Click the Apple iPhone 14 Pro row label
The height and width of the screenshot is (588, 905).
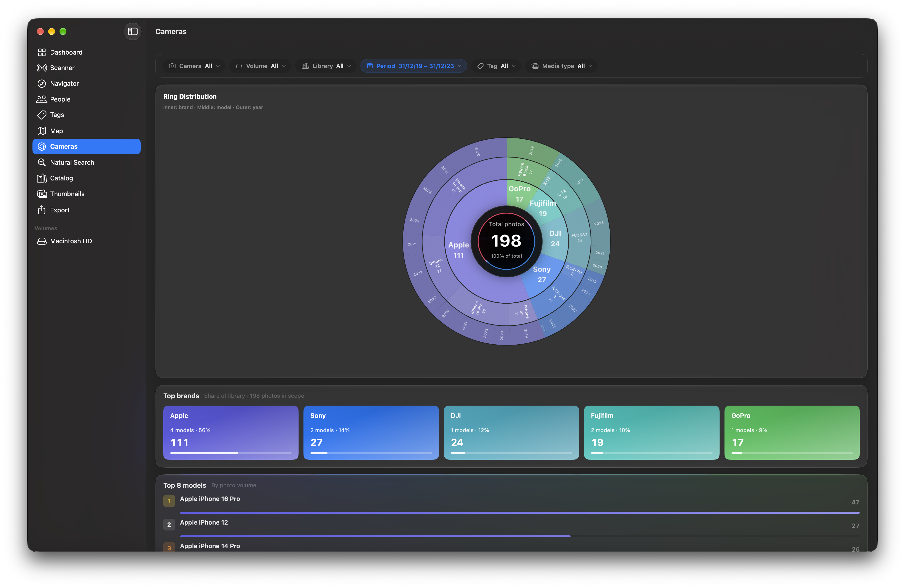tap(210, 546)
